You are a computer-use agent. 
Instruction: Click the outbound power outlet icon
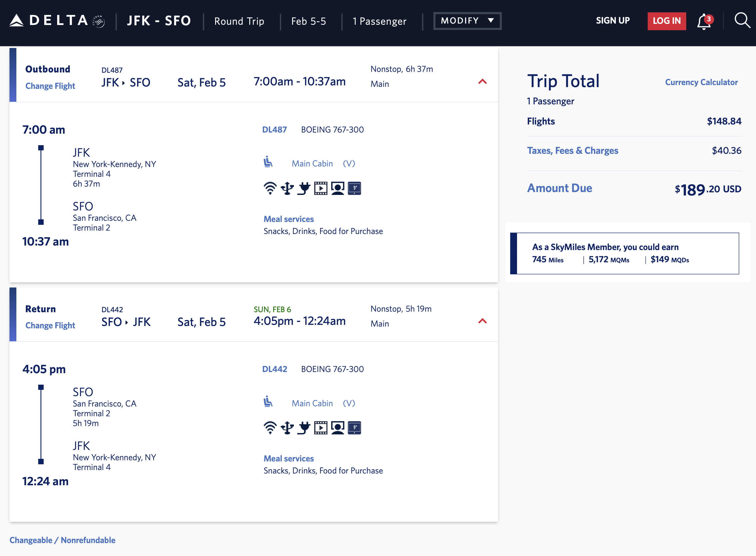tap(304, 188)
